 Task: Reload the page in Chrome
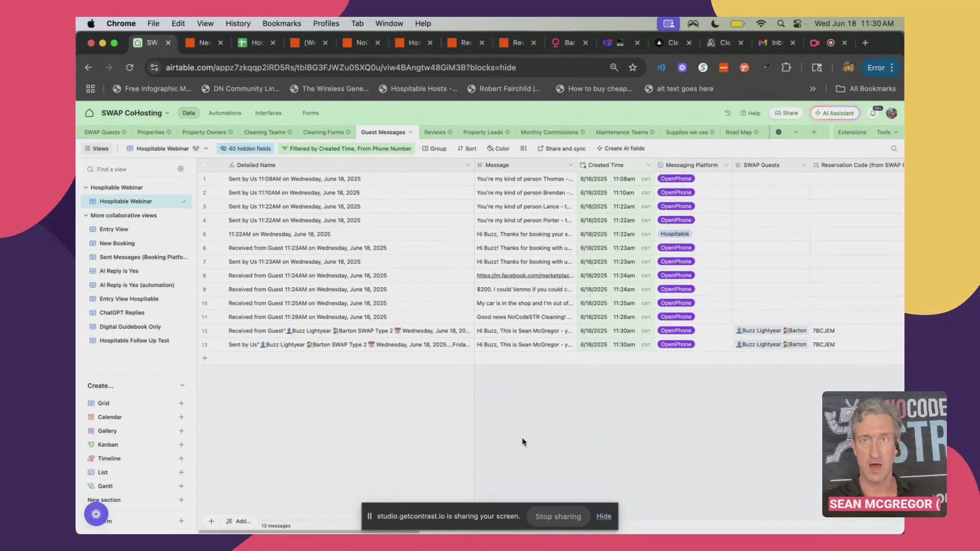(x=130, y=67)
